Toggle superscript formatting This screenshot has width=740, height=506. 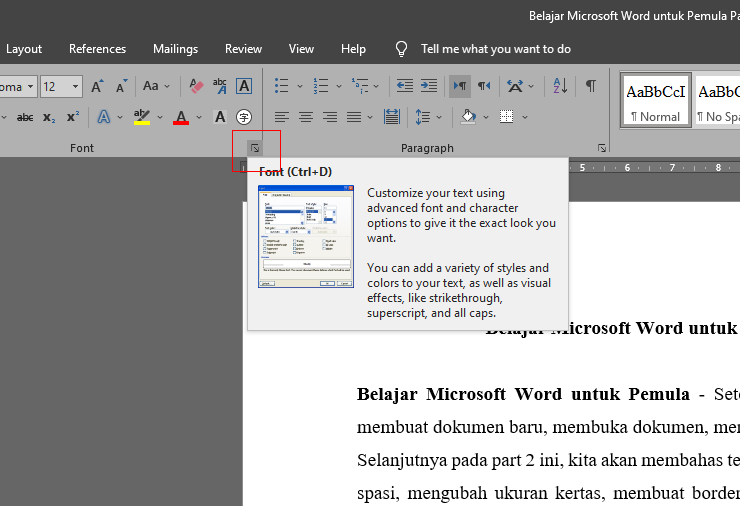(73, 117)
